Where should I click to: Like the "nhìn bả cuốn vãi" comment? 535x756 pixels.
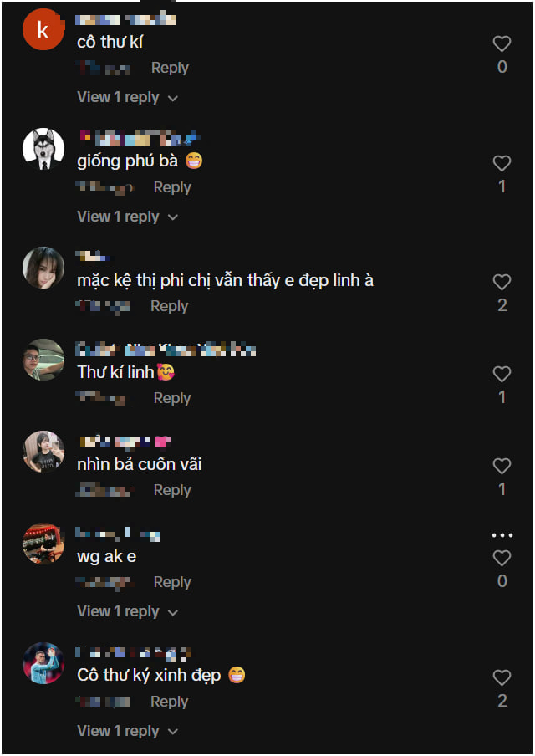[502, 467]
